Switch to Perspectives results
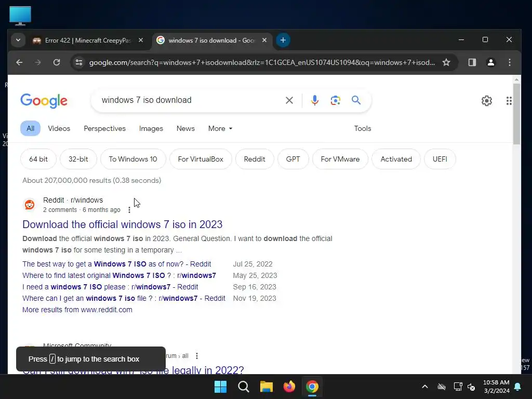532x399 pixels. pos(104,129)
